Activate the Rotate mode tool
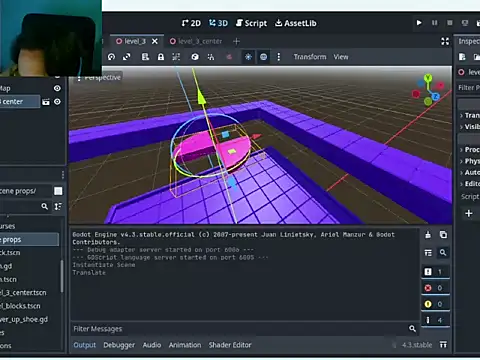 point(111,57)
